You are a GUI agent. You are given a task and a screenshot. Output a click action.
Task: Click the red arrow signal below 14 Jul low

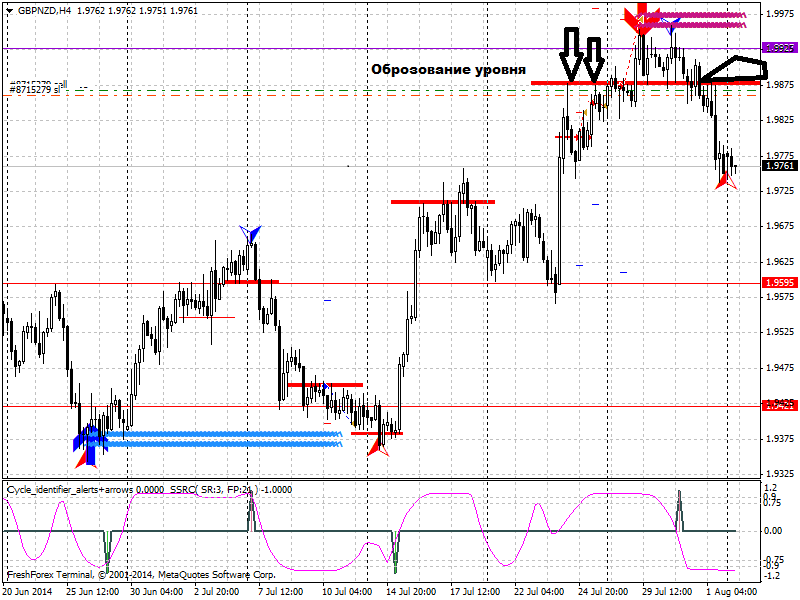pyautogui.click(x=378, y=447)
